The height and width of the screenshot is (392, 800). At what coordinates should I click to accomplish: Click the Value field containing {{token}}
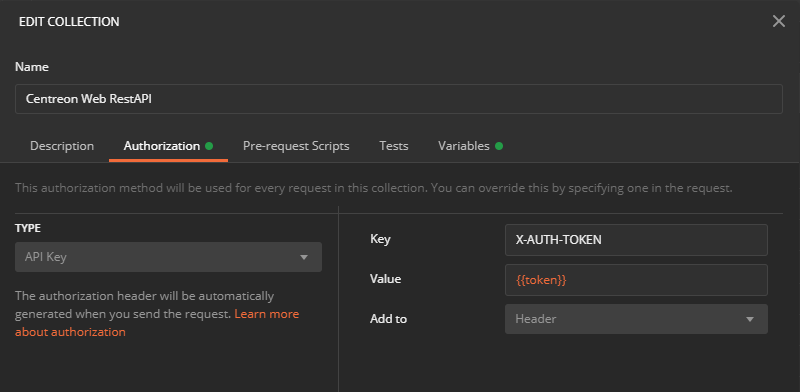tap(636, 280)
